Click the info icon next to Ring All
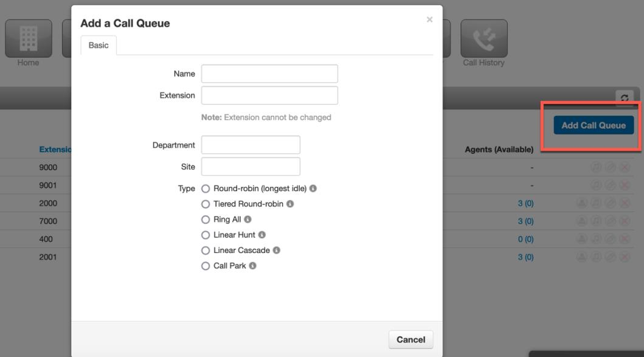 [248, 220]
